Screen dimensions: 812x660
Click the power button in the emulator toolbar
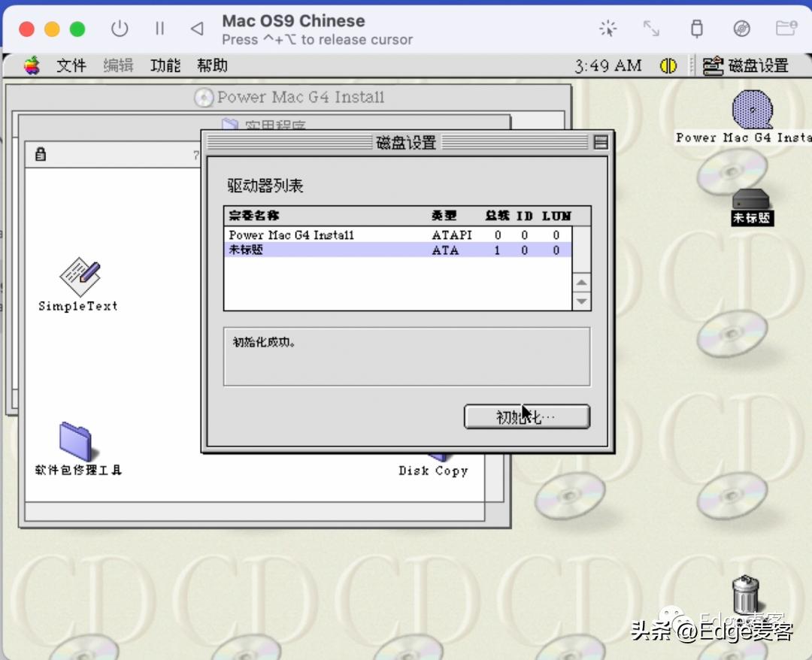coord(120,29)
